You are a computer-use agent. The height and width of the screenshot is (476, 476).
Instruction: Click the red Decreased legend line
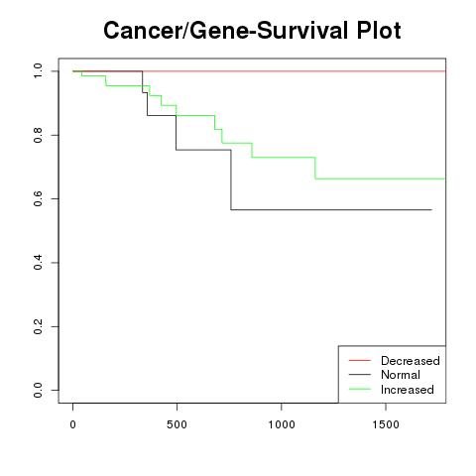360,360
